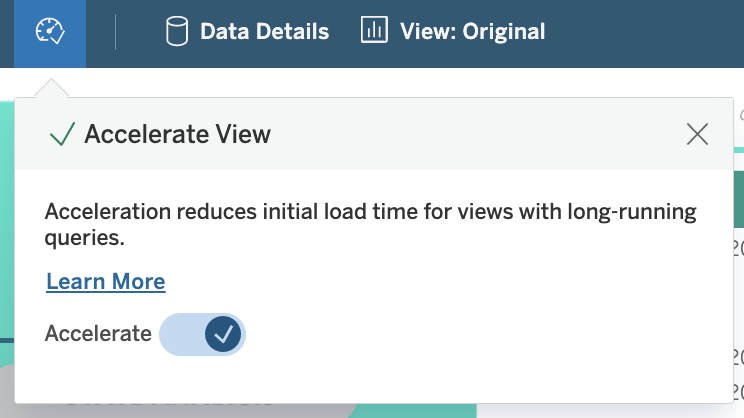Click the popup pointer arrow under the speedometer
This screenshot has height=418, width=744.
[50, 89]
